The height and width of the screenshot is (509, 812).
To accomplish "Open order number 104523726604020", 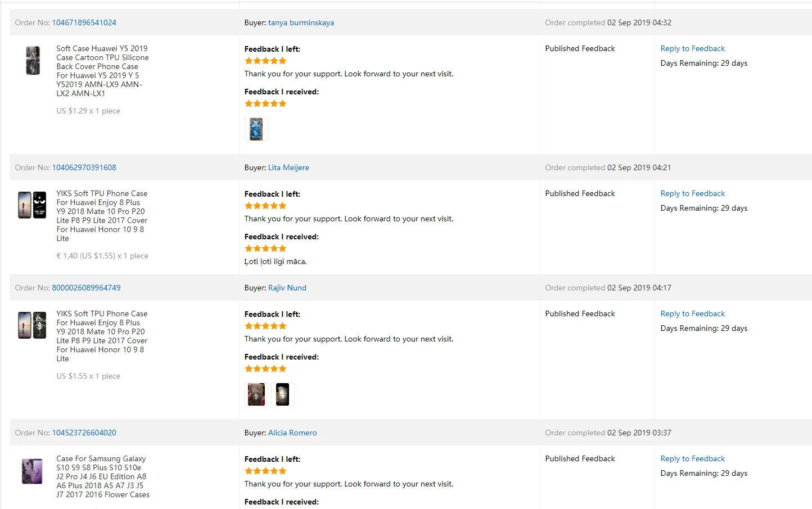I will tap(84, 433).
